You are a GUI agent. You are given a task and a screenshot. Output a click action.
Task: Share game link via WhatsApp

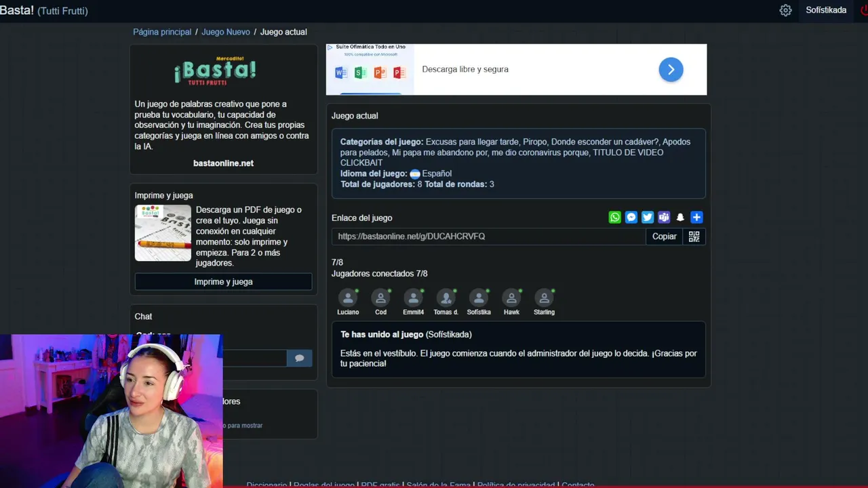614,218
